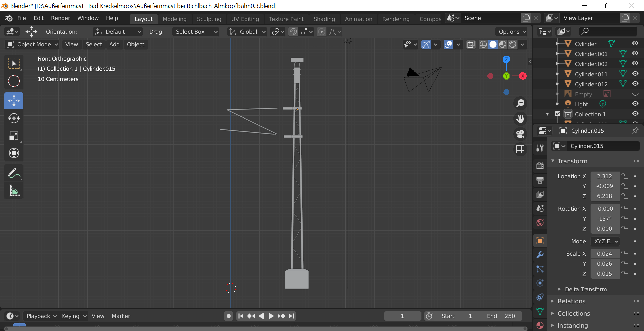Toggle camera view in the viewport
The image size is (644, 331).
(520, 134)
